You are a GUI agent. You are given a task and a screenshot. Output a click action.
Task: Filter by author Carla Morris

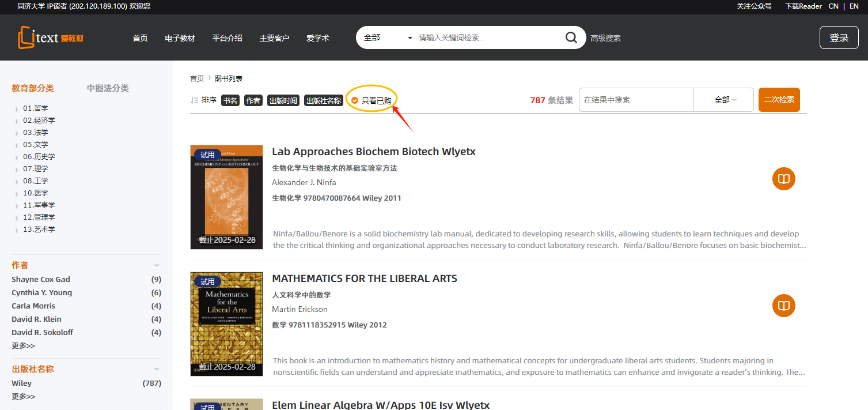click(33, 306)
